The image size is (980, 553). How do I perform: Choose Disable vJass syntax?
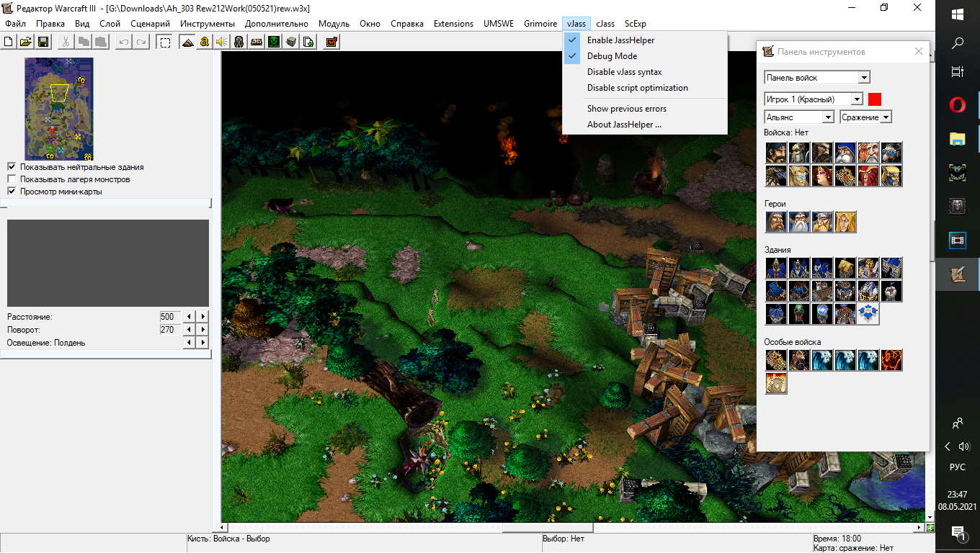coord(645,72)
